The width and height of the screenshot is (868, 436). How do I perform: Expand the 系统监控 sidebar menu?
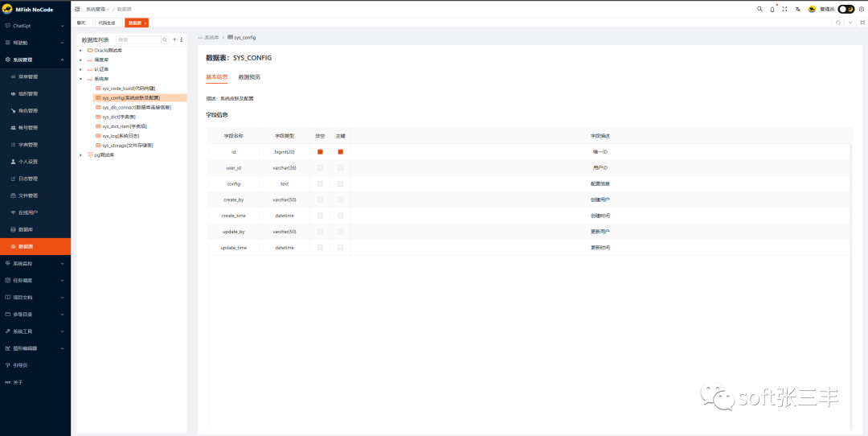(x=35, y=263)
